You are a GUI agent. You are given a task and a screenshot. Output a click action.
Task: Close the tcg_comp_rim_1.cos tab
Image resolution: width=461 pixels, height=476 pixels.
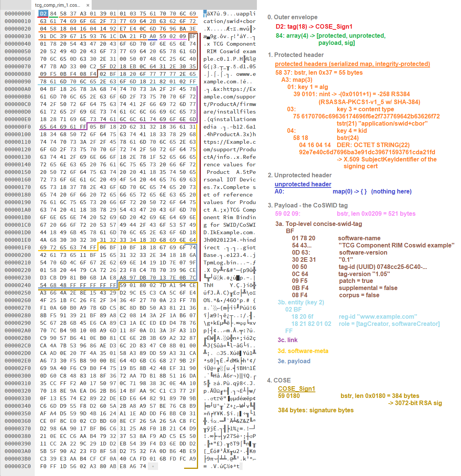click(x=88, y=5)
